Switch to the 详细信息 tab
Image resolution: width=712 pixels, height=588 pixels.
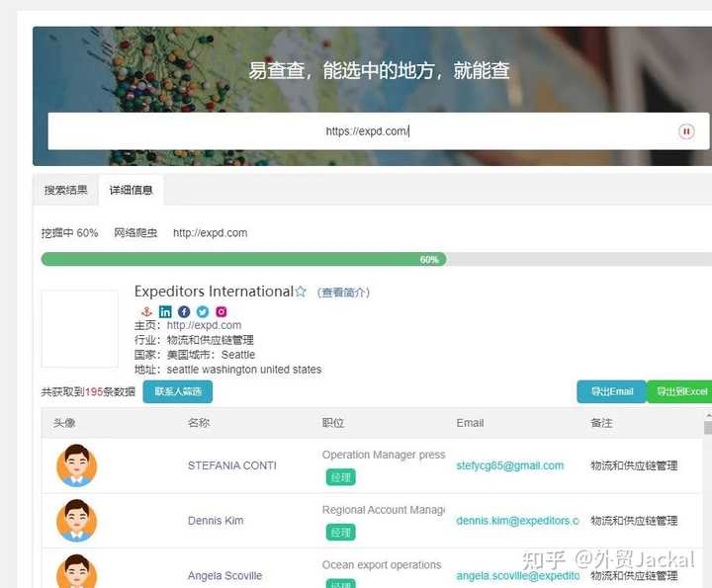(131, 190)
